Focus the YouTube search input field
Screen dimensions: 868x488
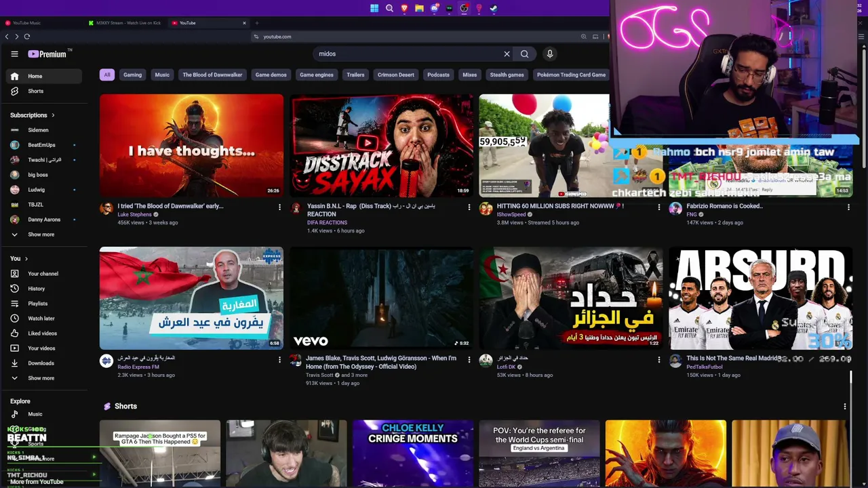tap(410, 54)
